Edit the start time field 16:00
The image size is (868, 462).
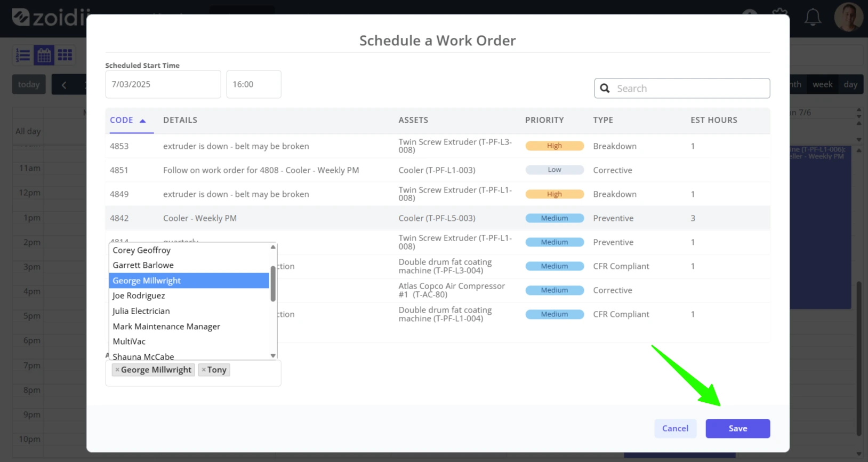pos(254,84)
